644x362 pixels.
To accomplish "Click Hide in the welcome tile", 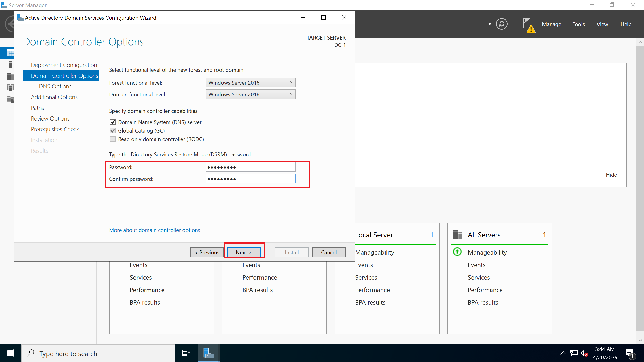I will [611, 175].
